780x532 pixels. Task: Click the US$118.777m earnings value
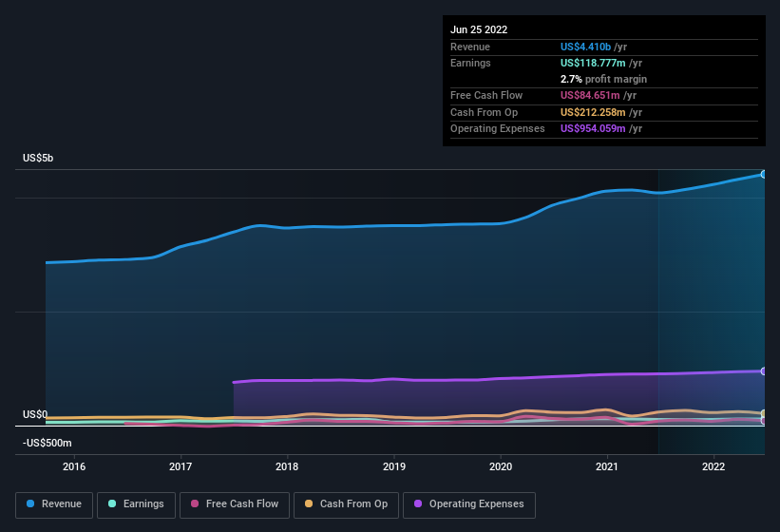[593, 63]
